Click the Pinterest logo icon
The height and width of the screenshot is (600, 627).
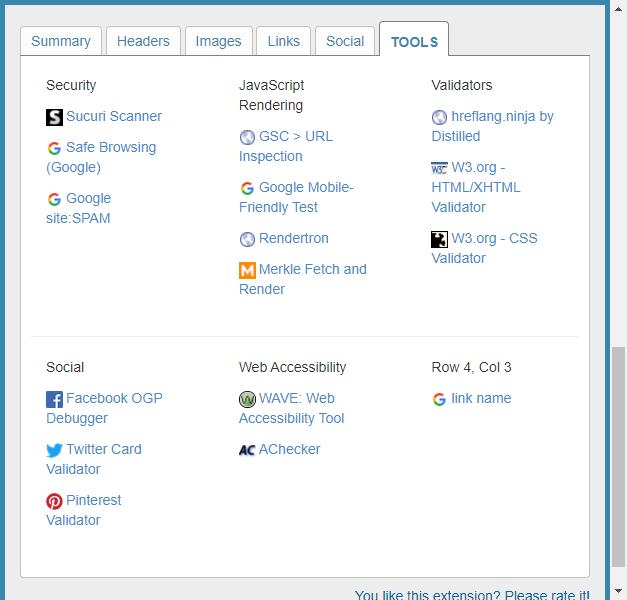(x=54, y=501)
